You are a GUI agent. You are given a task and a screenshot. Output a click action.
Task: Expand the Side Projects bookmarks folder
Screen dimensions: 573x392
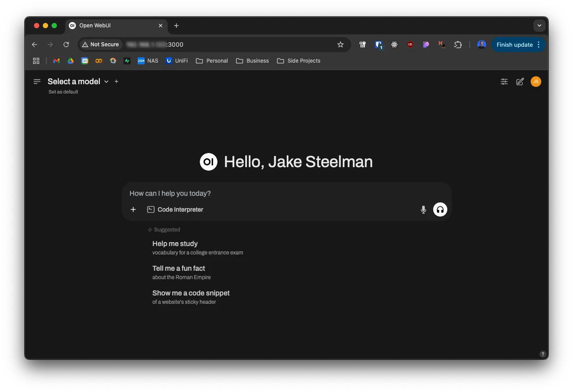[x=299, y=61]
